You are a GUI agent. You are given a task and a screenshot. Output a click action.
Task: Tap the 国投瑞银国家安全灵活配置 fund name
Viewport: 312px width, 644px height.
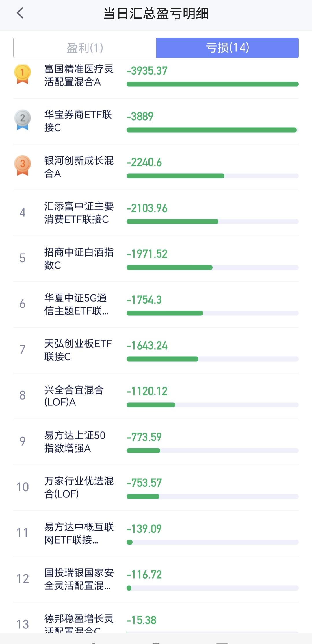[79, 579]
